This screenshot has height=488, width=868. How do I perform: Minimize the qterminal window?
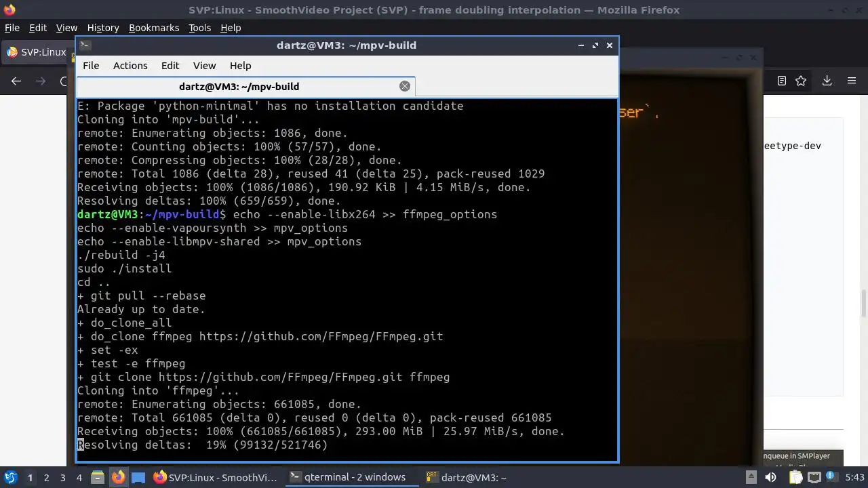[581, 45]
